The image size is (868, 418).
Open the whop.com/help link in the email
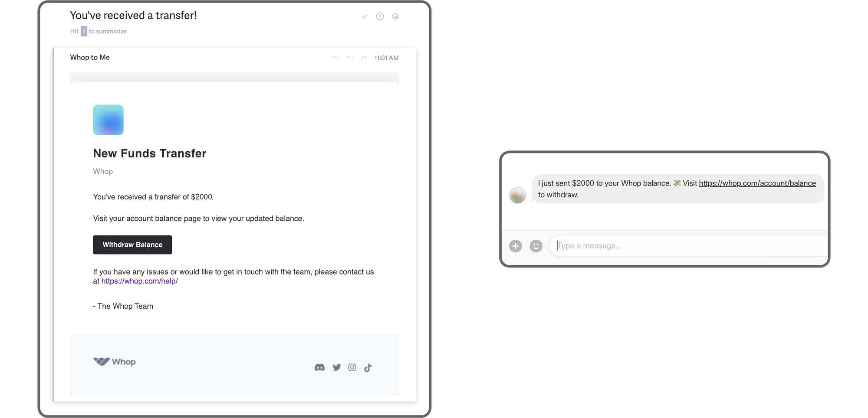pyautogui.click(x=140, y=281)
